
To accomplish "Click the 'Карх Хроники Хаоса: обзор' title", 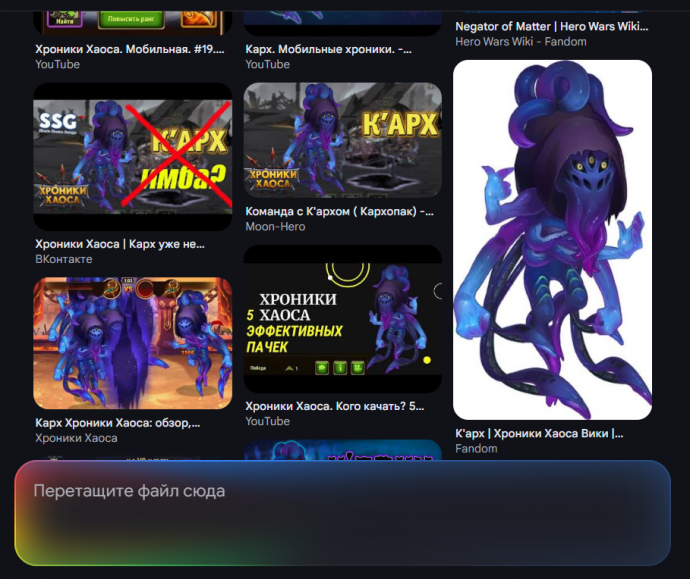I will coord(118,422).
